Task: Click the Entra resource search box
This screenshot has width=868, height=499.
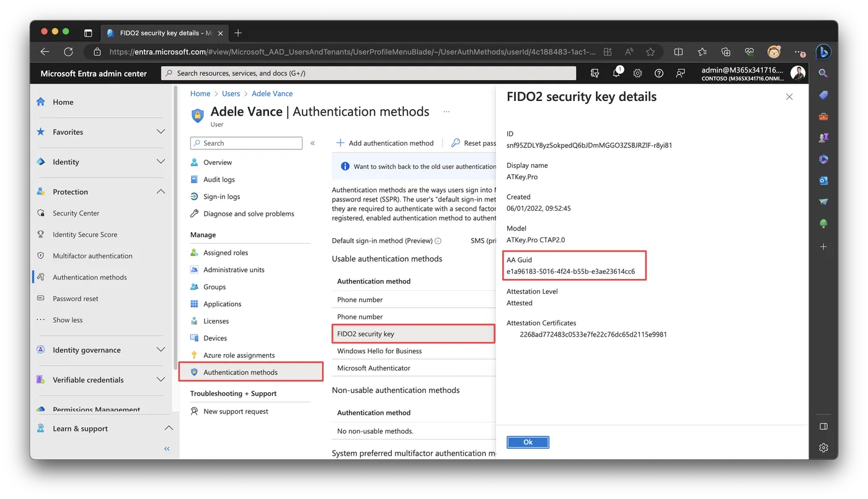Action: [x=368, y=73]
